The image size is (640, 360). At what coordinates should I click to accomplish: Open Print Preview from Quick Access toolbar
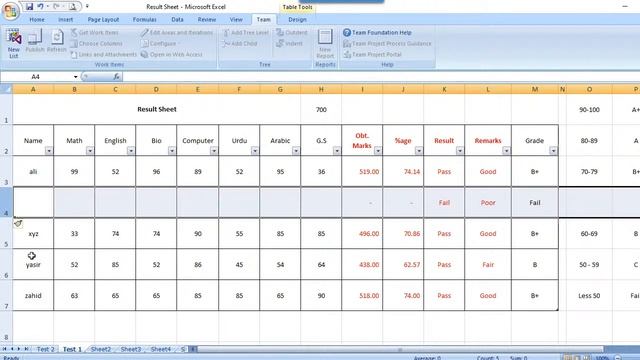click(72, 7)
